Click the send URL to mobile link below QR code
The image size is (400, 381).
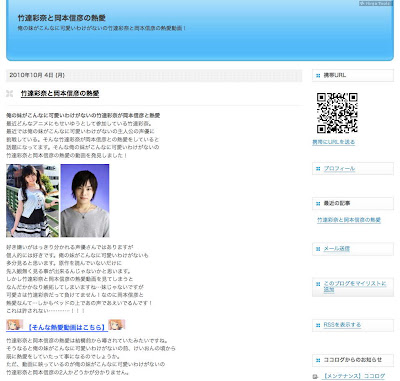tap(333, 142)
